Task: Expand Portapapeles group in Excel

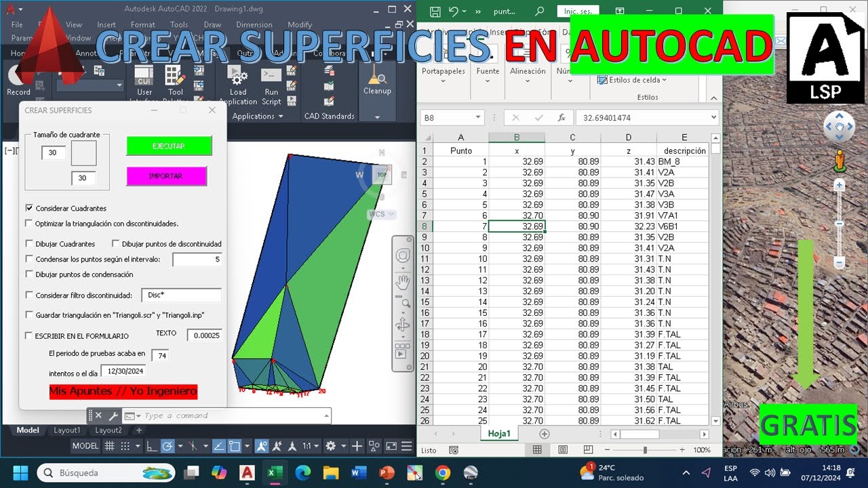Action: (443, 81)
